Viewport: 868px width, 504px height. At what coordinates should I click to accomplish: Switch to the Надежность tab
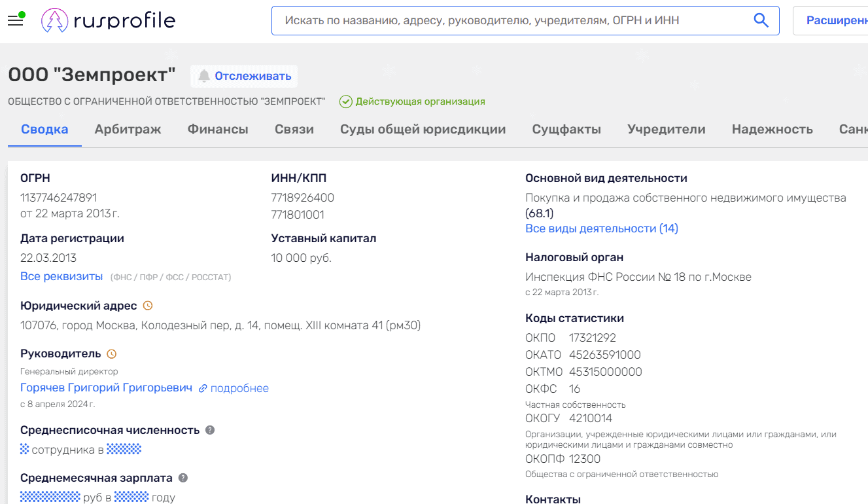pyautogui.click(x=773, y=129)
